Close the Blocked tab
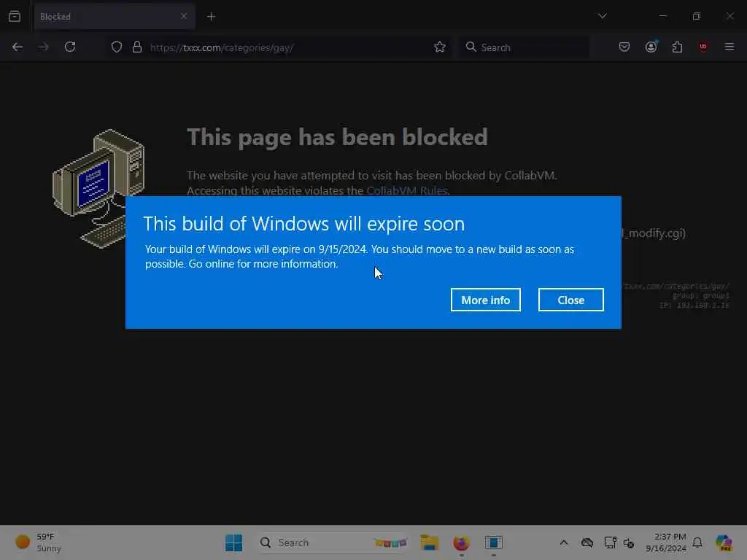This screenshot has height=560, width=747. [x=184, y=16]
